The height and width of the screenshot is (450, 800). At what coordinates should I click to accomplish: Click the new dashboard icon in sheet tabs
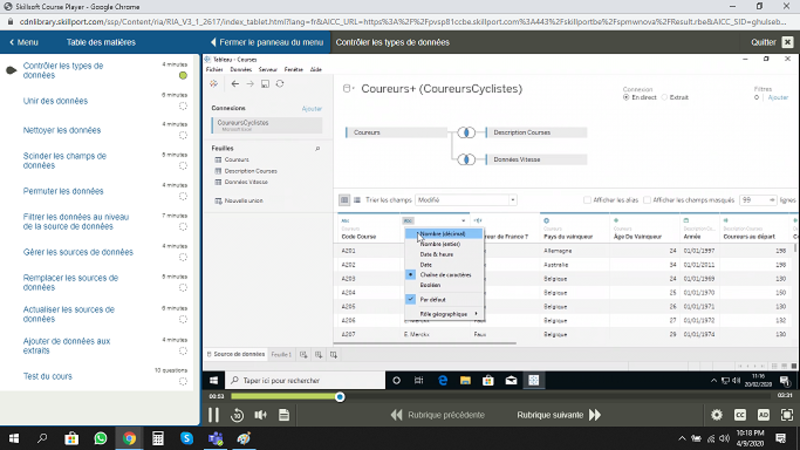tap(319, 355)
